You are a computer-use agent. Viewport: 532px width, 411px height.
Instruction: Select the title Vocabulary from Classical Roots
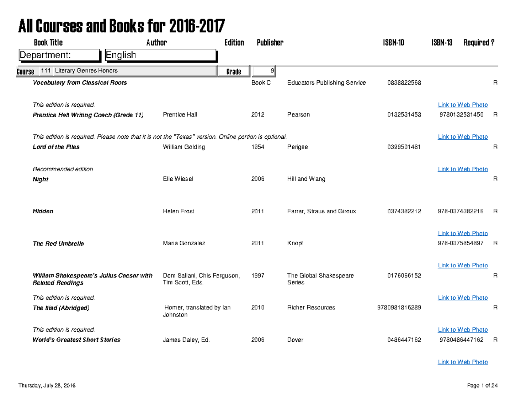pyautogui.click(x=79, y=82)
